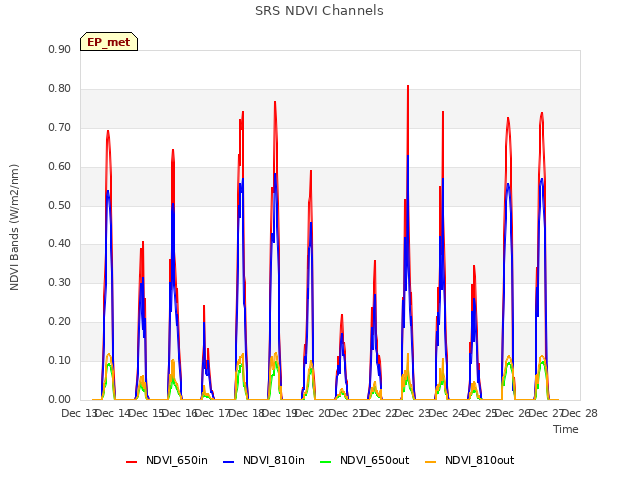640x480 pixels.
Task: Toggle the NDVI_810in legend label
Action: pyautogui.click(x=274, y=460)
